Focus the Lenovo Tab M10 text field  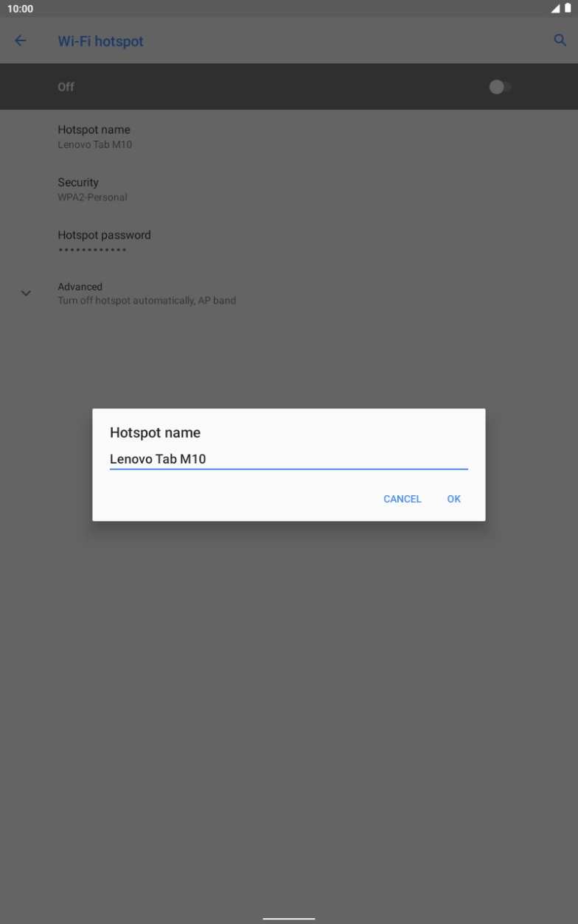(289, 459)
